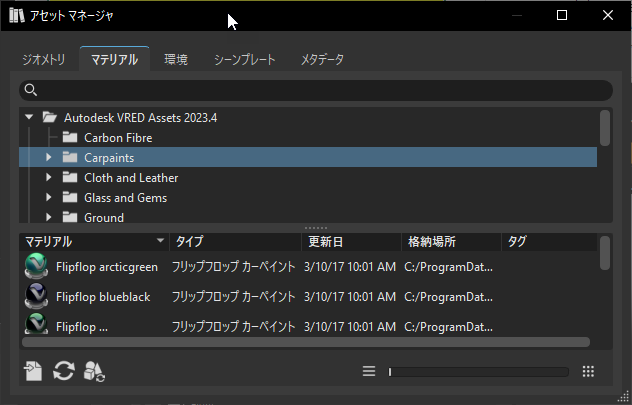Click the refresh assets icon
The width and height of the screenshot is (632, 405).
64,371
